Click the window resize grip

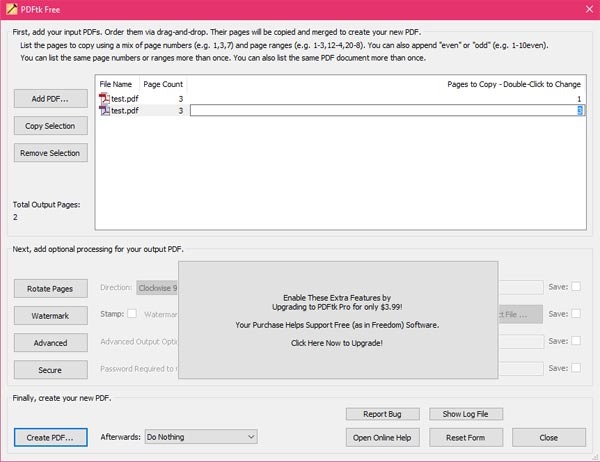click(x=595, y=457)
